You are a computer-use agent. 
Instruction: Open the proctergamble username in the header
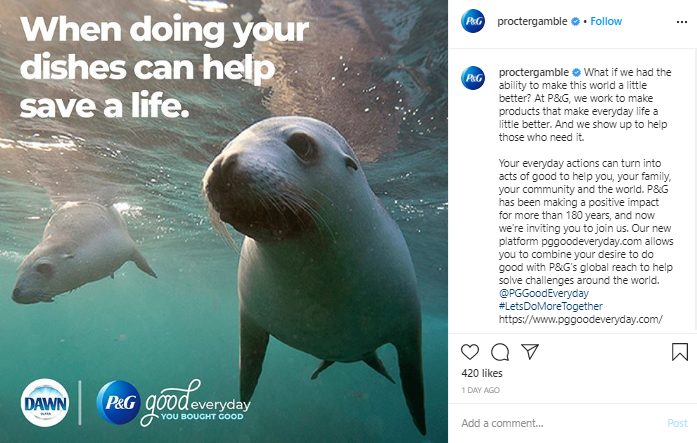point(532,21)
